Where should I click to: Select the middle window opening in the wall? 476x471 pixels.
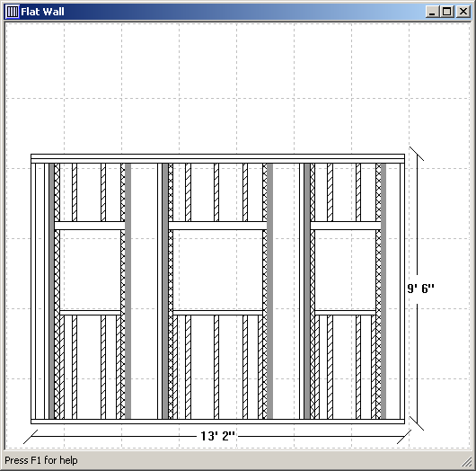pos(217,270)
